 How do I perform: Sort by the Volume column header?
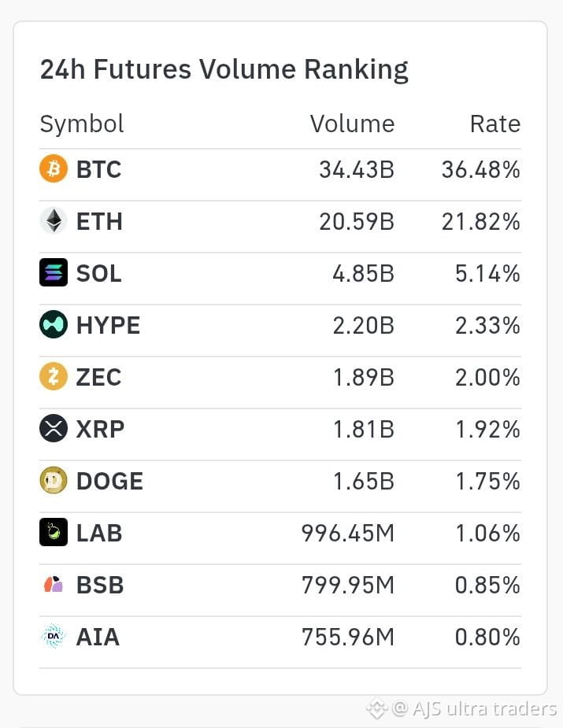pyautogui.click(x=352, y=124)
